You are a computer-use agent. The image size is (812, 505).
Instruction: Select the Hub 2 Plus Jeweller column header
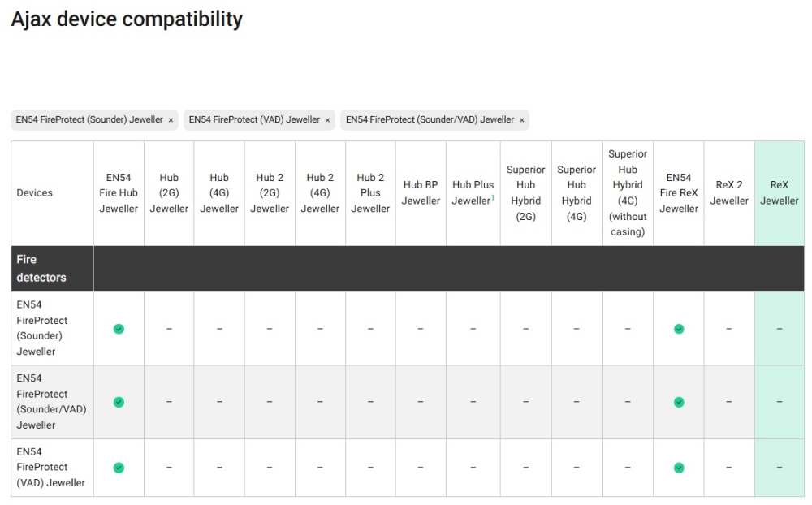[x=370, y=193]
